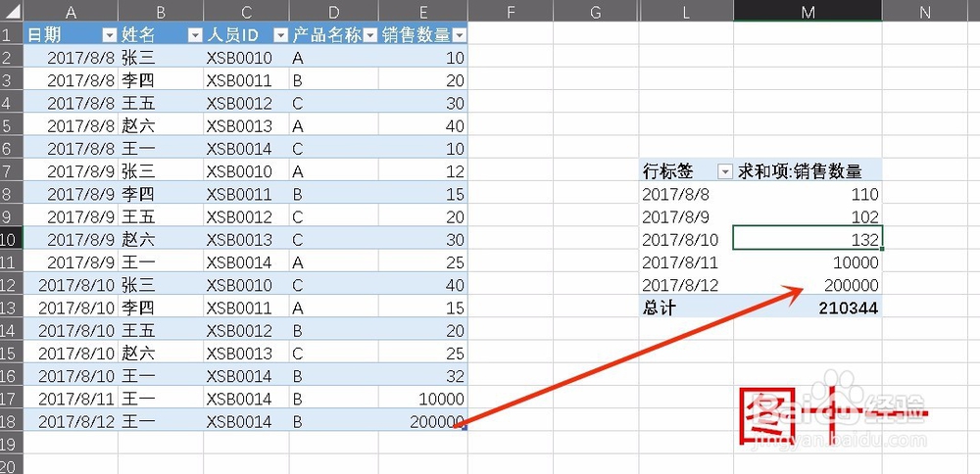Click the select-all corner of the sheet

(11, 11)
